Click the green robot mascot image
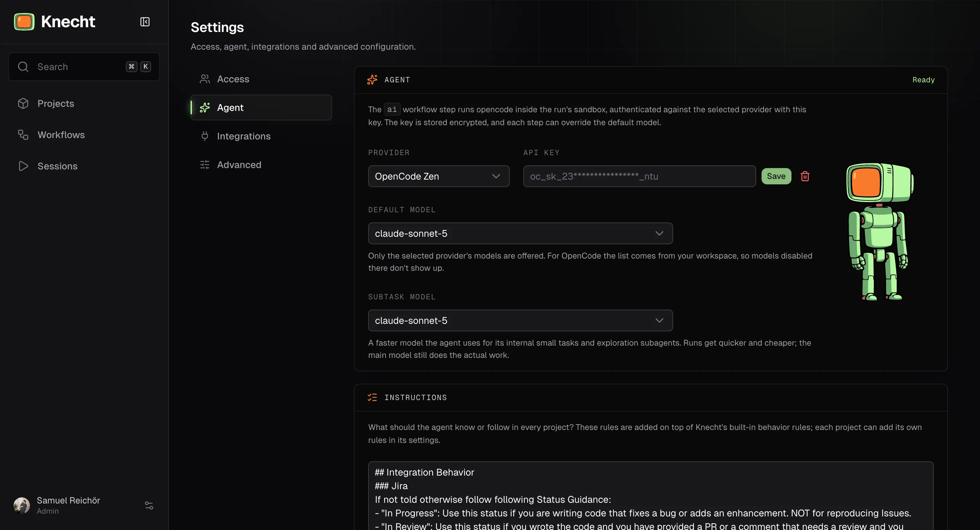 point(879,232)
